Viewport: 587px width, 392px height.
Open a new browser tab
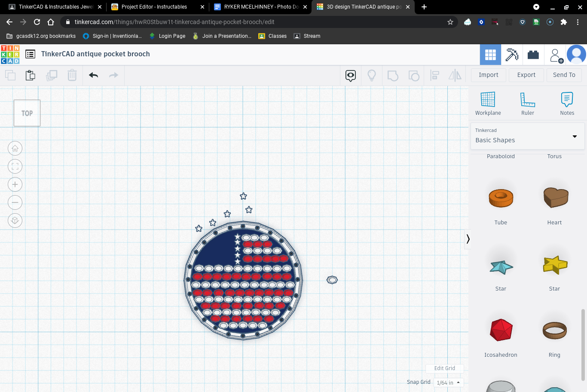tap(424, 7)
